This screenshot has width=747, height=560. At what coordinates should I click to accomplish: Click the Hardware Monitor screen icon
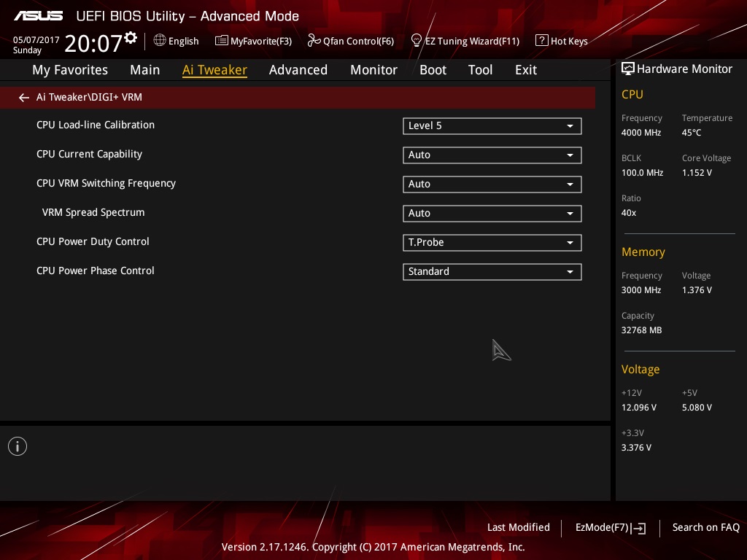pos(628,69)
